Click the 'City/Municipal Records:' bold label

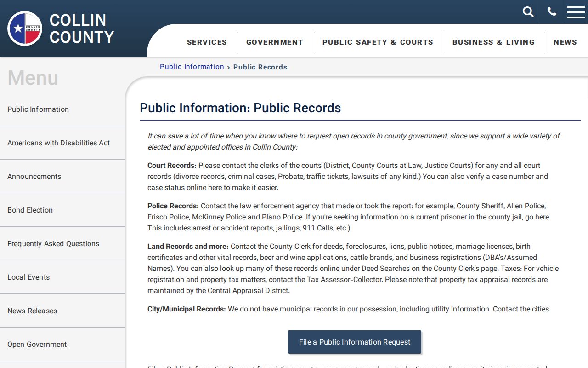pyautogui.click(x=187, y=309)
